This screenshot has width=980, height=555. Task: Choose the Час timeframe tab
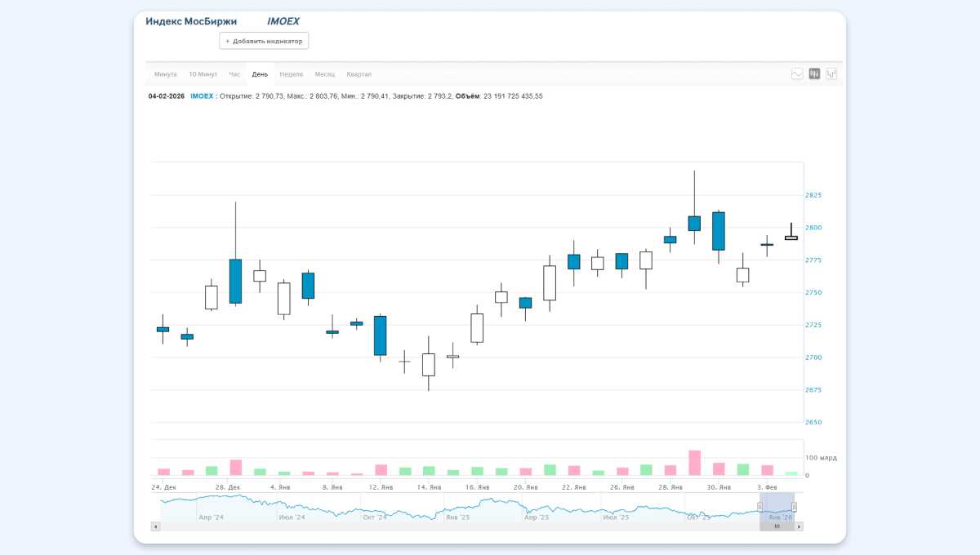click(234, 74)
